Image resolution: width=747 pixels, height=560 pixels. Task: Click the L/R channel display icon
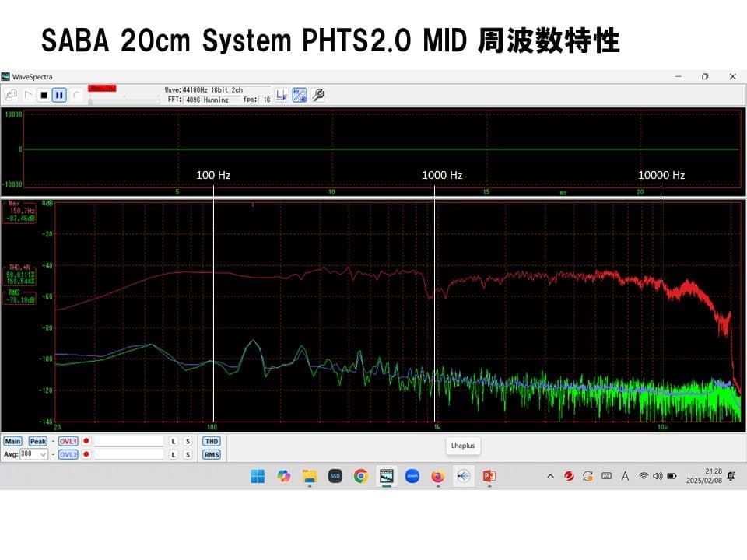[281, 95]
